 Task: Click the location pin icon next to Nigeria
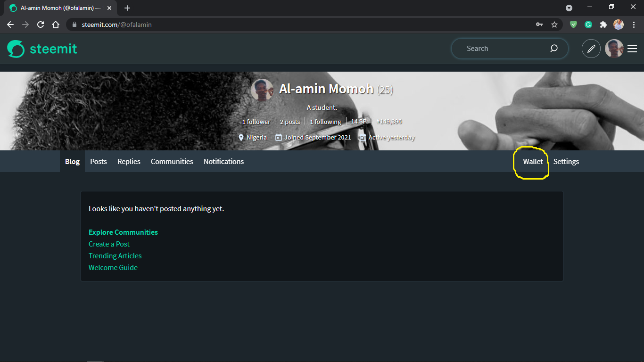[241, 137]
